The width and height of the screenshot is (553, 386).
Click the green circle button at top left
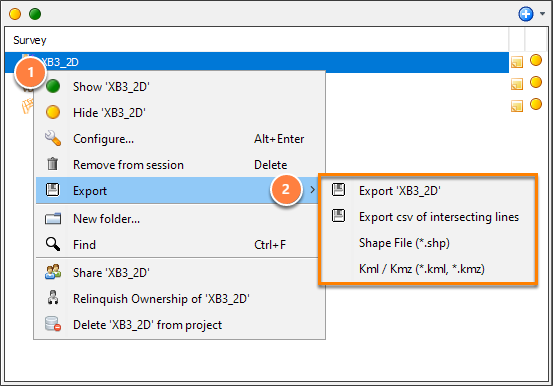(35, 14)
